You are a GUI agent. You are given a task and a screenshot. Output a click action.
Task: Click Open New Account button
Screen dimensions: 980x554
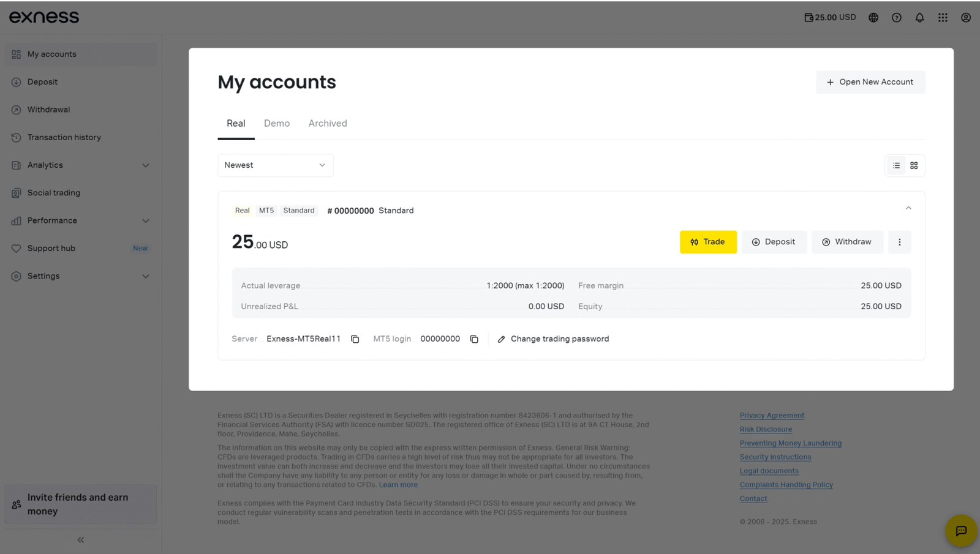click(870, 82)
